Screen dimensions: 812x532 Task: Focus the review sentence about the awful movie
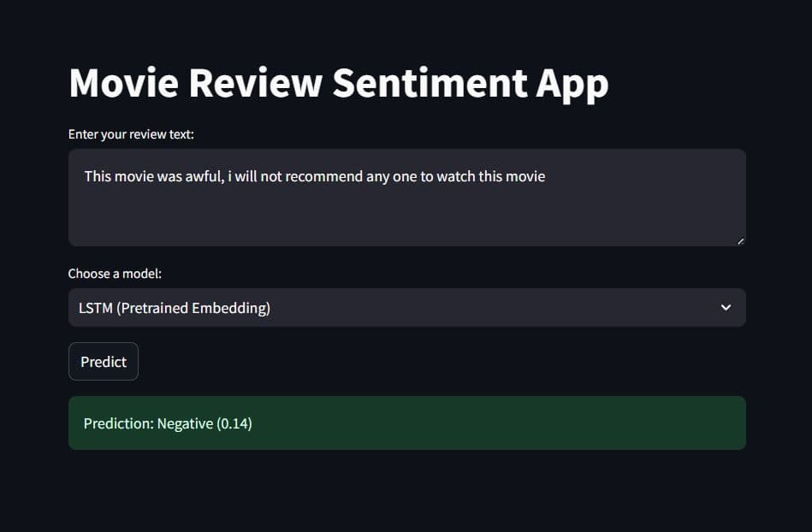coord(314,176)
